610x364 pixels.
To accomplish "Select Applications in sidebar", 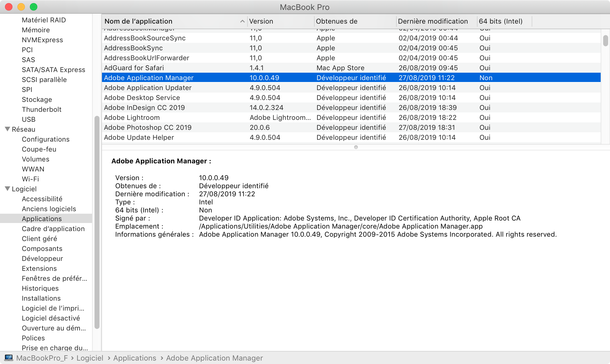I will tap(46, 219).
